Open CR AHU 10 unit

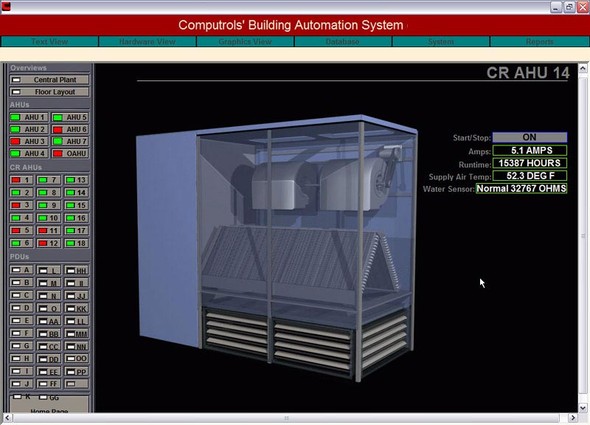tap(49, 218)
